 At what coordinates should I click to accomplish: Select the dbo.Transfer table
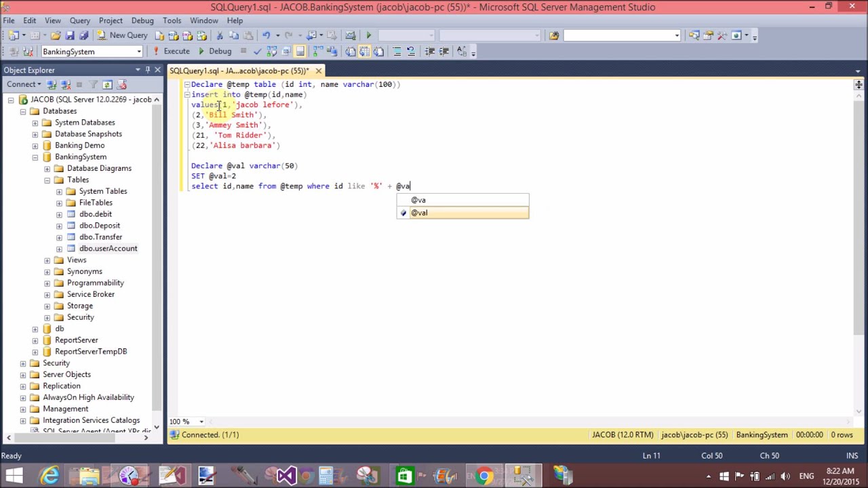100,237
